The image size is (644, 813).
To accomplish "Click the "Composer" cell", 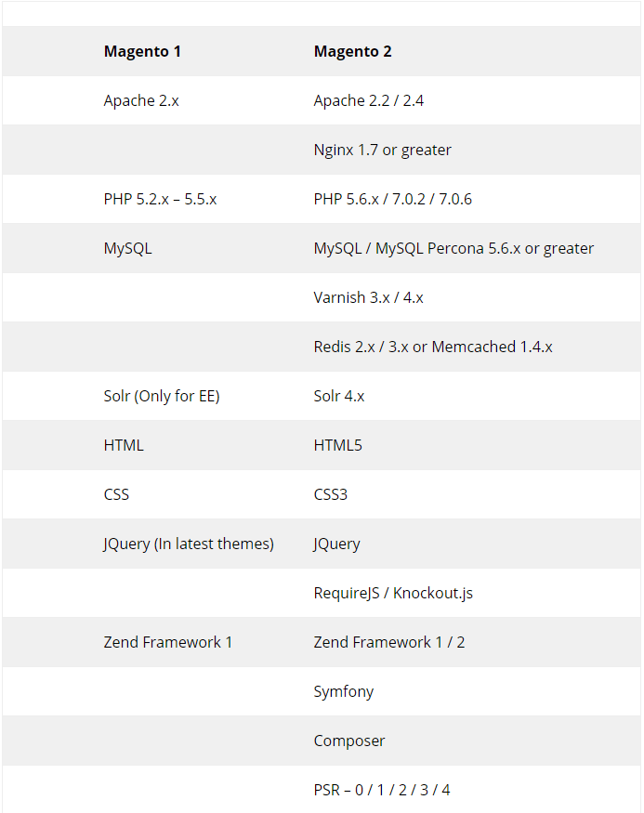I will [349, 741].
